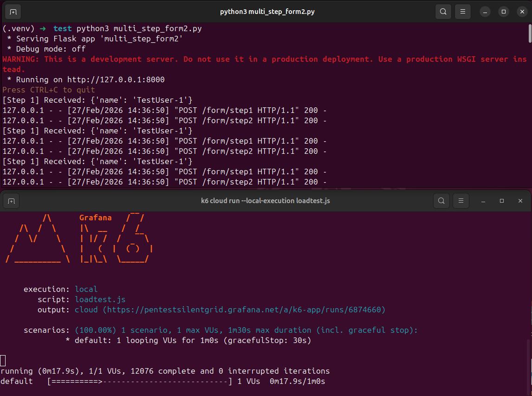The image size is (532, 396).
Task: Maximize the python3 multi_step_form2.py terminal window
Action: click(504, 12)
